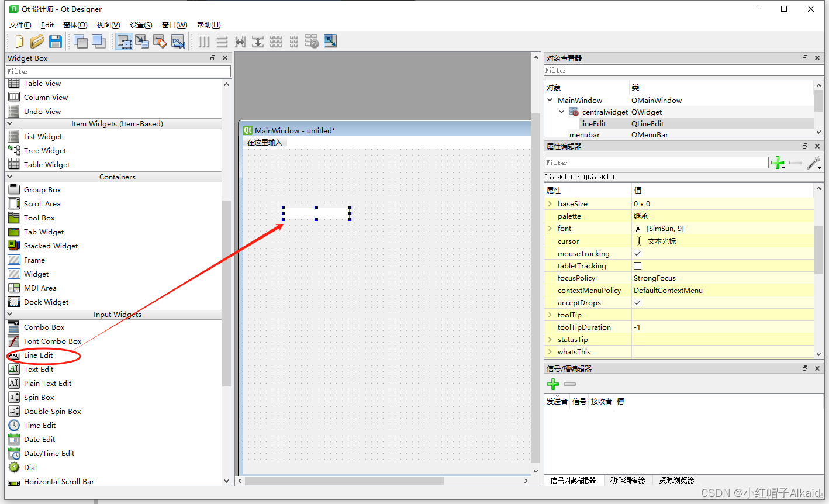Switch to Edit Buddies mode icon

[160, 42]
